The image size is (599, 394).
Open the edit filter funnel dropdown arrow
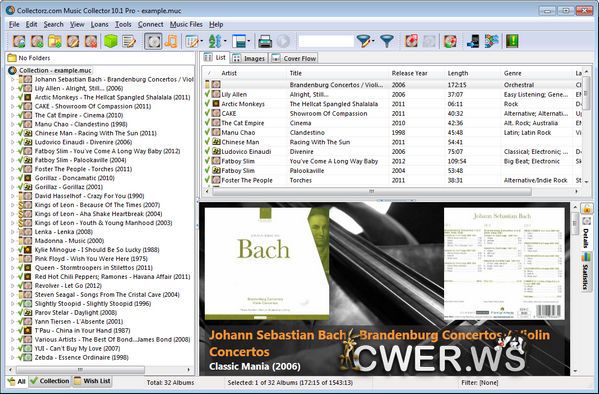point(373,41)
